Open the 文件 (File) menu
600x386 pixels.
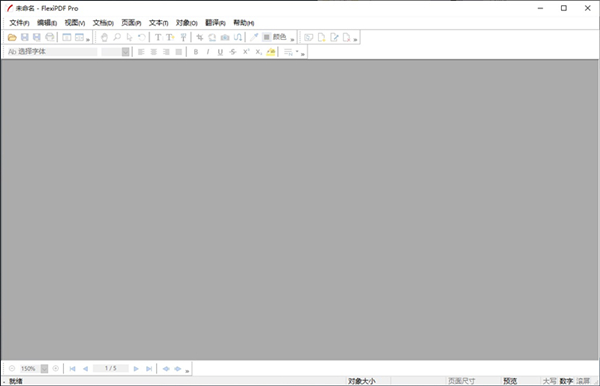(19, 23)
